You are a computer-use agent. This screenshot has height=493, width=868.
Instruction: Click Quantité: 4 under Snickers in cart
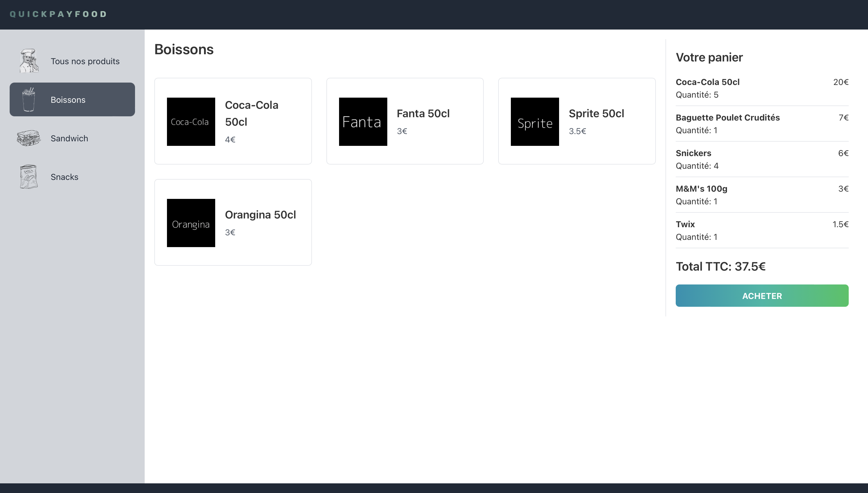click(x=697, y=166)
